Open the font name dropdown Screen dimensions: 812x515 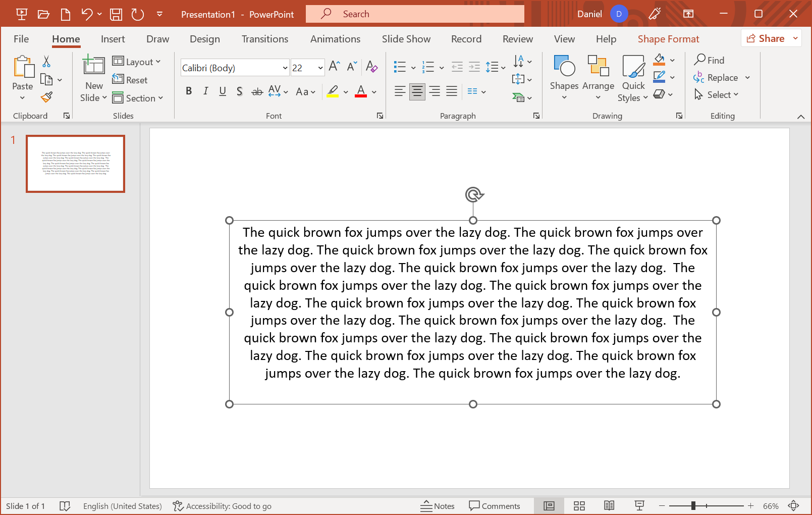tap(285, 68)
